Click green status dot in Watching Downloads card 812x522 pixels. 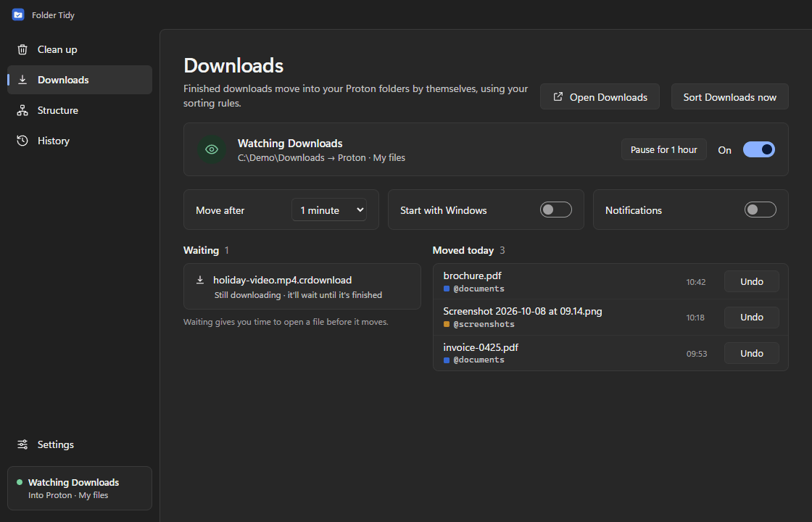tap(20, 482)
